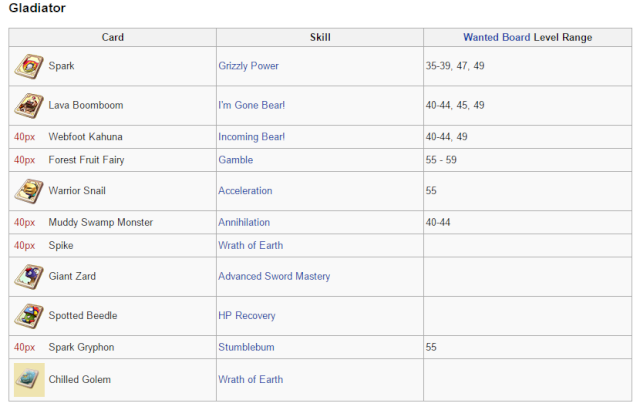The height and width of the screenshot is (410, 640).
Task: Click the Spark card icon
Action: click(x=29, y=66)
